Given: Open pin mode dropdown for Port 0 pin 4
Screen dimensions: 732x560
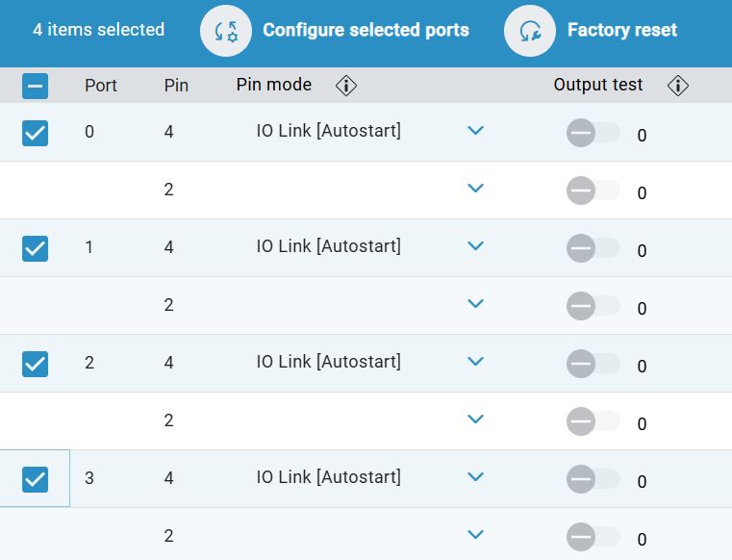Looking at the screenshot, I should point(474,131).
